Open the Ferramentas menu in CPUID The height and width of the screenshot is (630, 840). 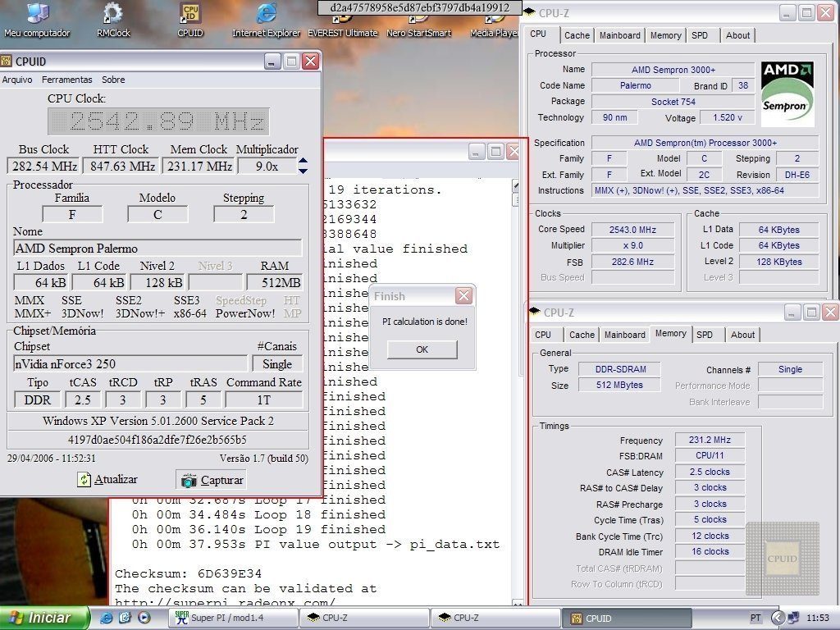click(67, 80)
